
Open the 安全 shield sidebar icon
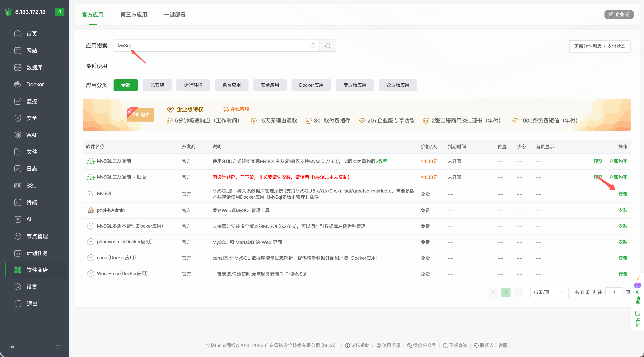click(18, 118)
